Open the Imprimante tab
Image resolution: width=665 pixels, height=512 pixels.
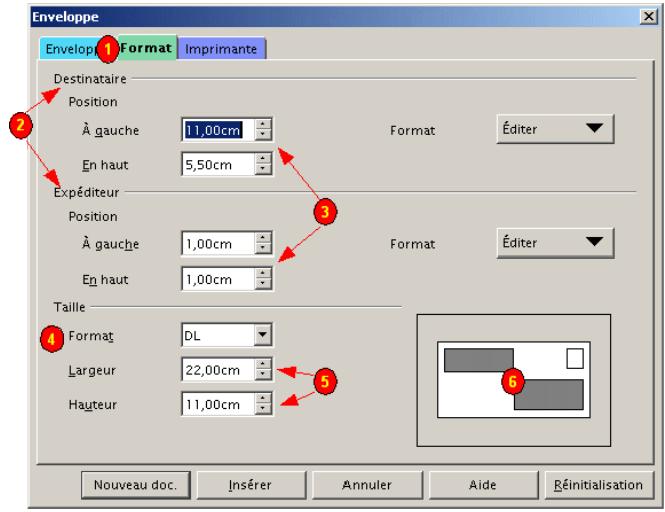point(221,49)
